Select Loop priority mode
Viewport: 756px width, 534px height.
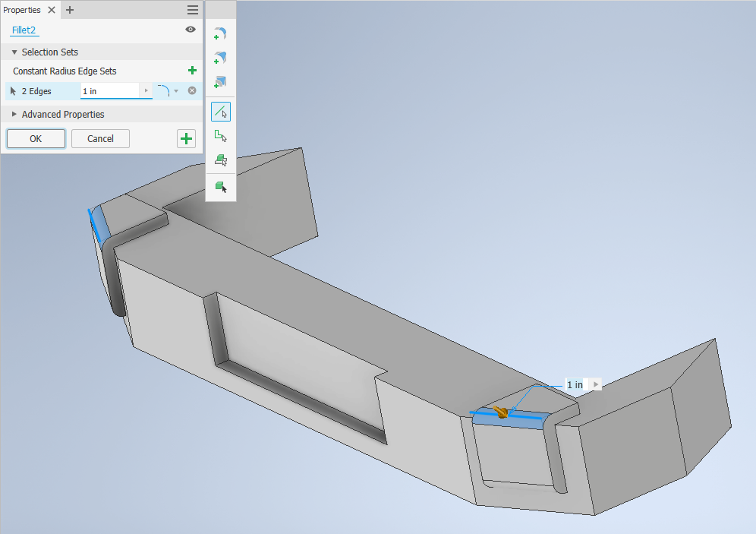pyautogui.click(x=221, y=136)
